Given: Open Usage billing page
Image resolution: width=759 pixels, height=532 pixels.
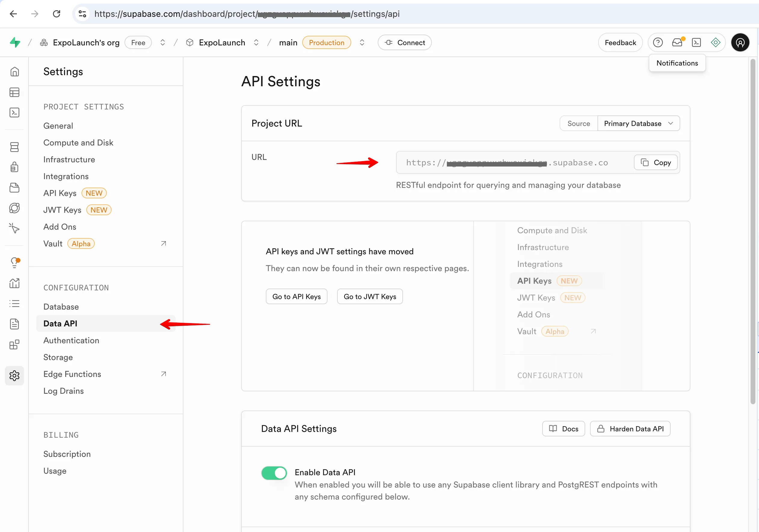Looking at the screenshot, I should click(x=55, y=471).
